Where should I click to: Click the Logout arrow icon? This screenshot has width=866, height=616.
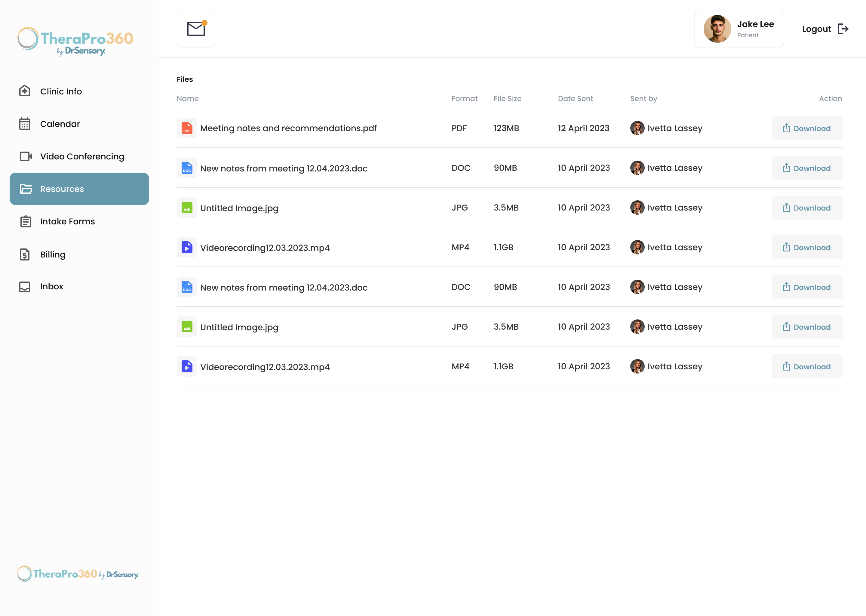(843, 29)
